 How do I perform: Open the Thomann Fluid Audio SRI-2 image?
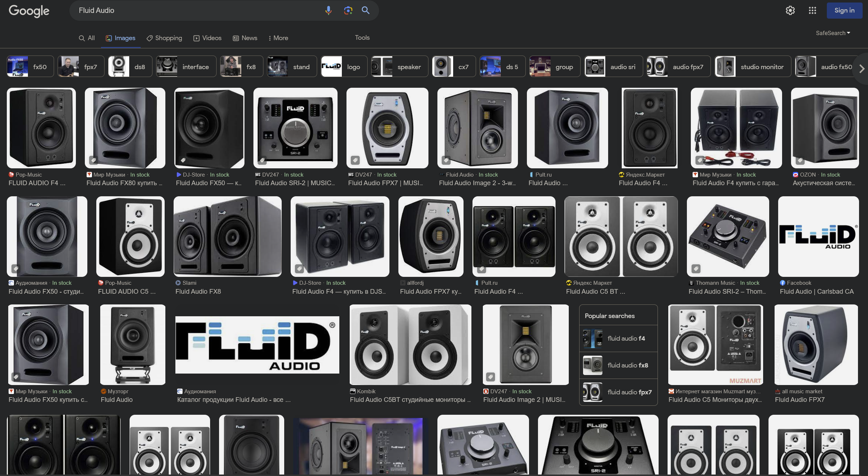(x=728, y=236)
